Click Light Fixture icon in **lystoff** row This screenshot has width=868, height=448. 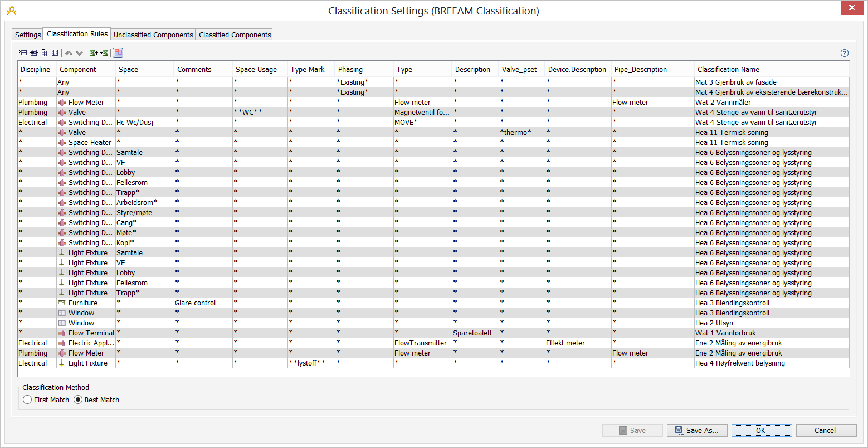(62, 363)
